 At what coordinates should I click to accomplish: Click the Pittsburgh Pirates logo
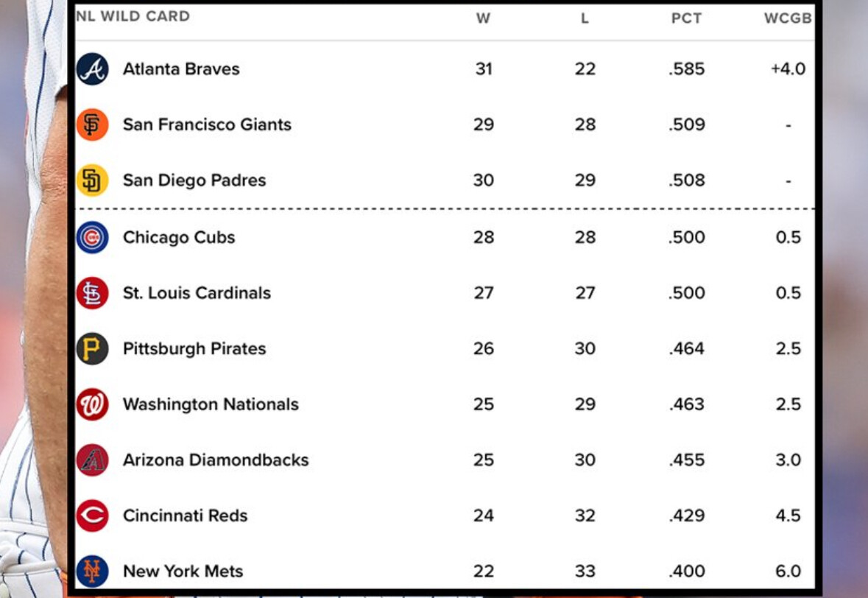[93, 349]
